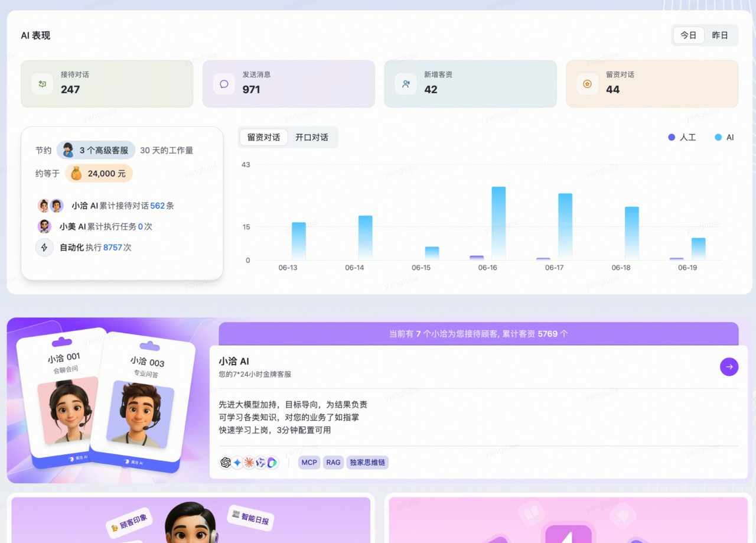Toggle the AI legend series in chart
This screenshot has width=756, height=543.
coord(724,137)
